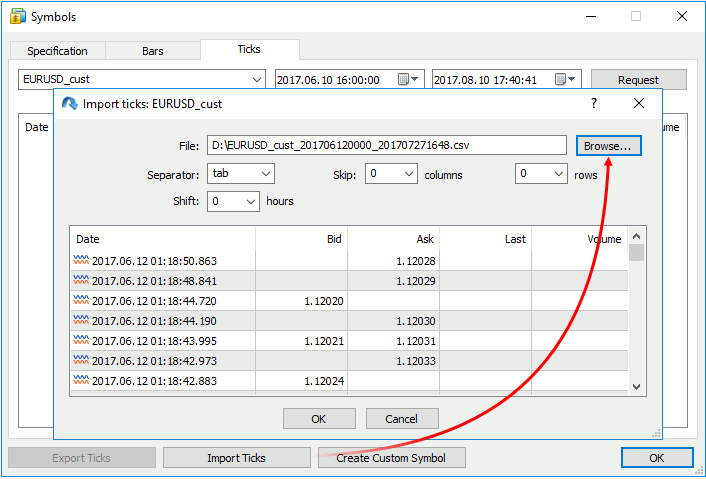Image resolution: width=706 pixels, height=479 pixels.
Task: Click tick icon for row 01:18:42.883
Action: 81,380
